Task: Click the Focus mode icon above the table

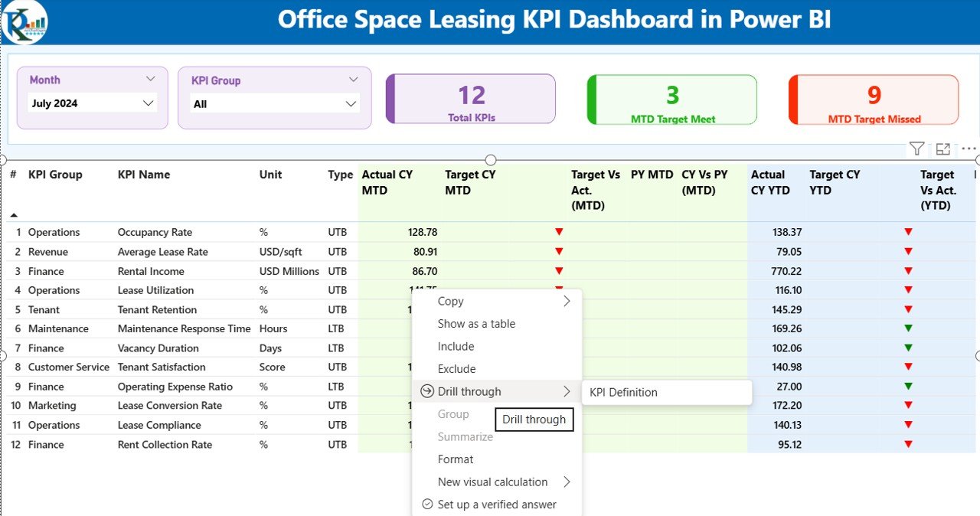Action: [x=943, y=149]
